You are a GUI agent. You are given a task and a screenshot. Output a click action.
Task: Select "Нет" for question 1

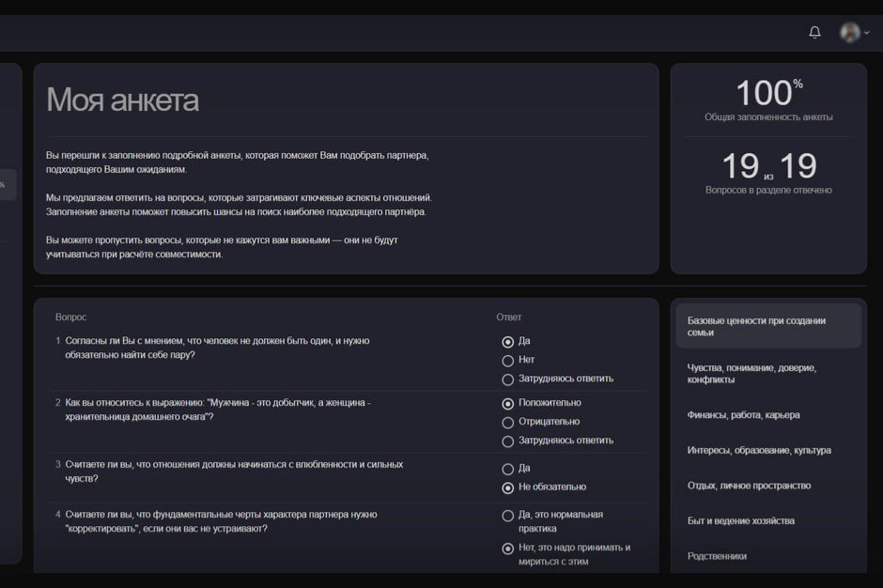(507, 361)
